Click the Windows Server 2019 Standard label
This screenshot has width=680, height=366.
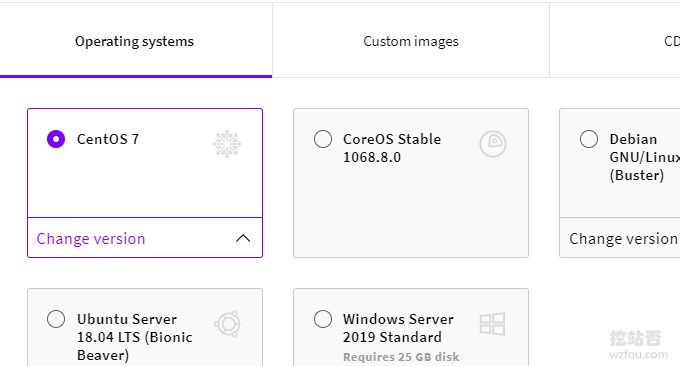[x=398, y=328]
